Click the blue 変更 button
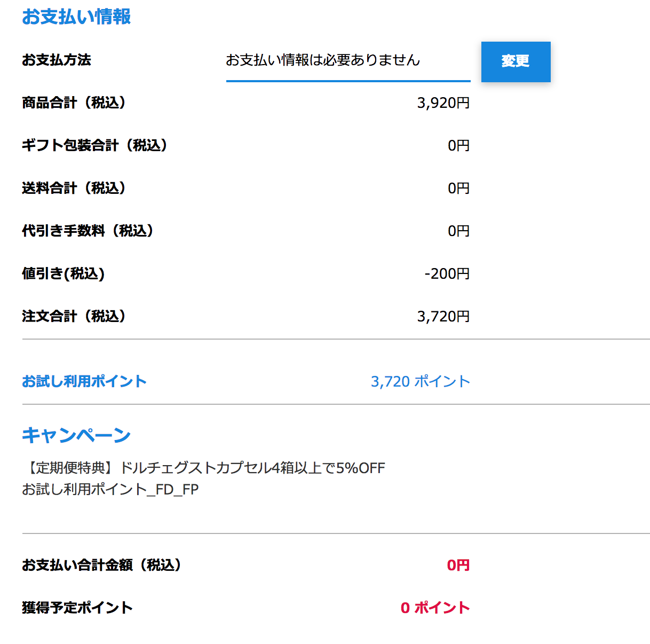The image size is (650, 644). [516, 61]
